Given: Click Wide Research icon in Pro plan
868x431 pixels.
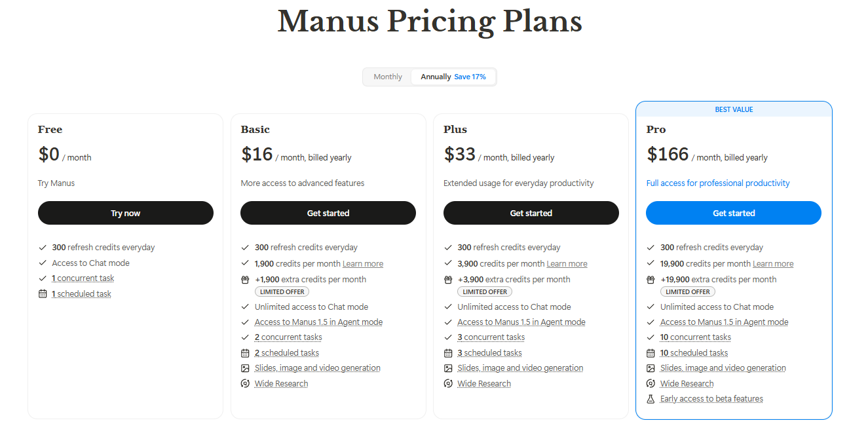Looking at the screenshot, I should [x=651, y=384].
